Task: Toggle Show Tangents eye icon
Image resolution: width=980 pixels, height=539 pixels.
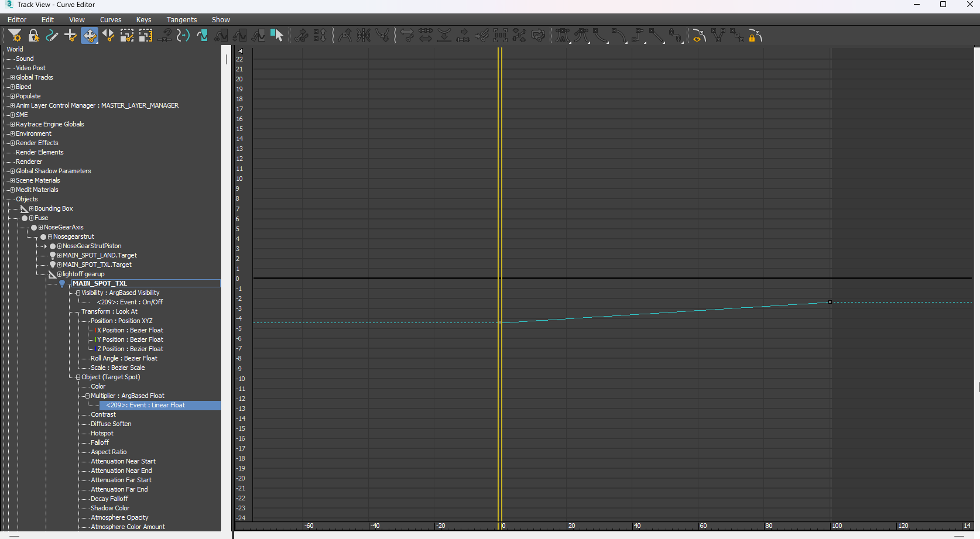Action: click(x=699, y=36)
